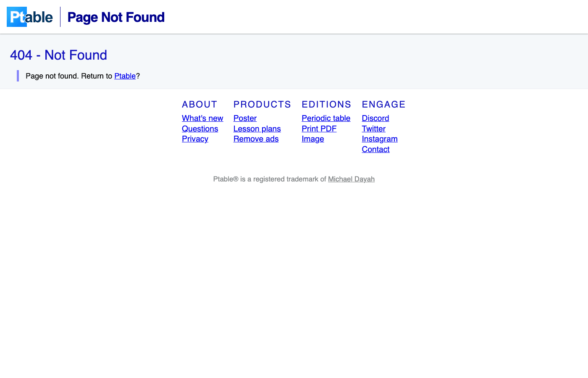Click the Print PDF link

(319, 129)
